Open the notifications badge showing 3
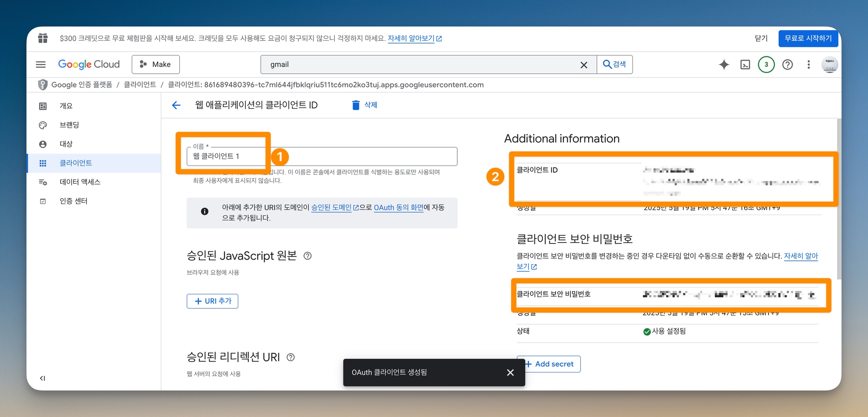 pyautogui.click(x=766, y=64)
